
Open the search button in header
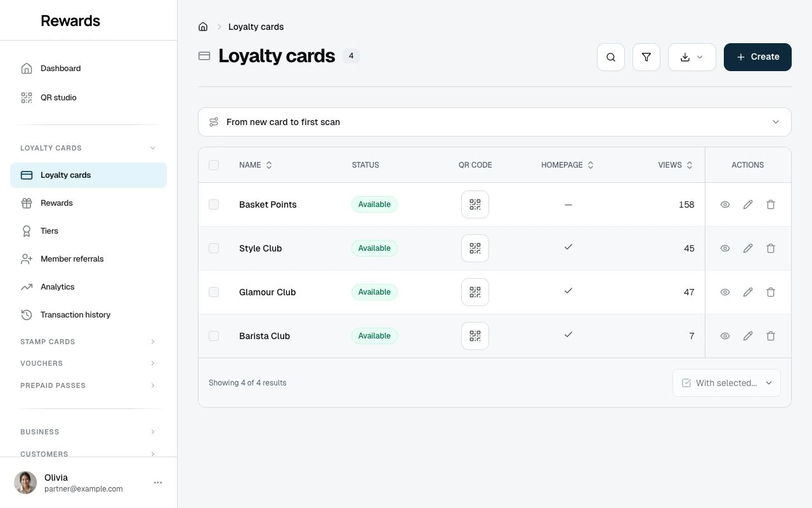point(611,57)
